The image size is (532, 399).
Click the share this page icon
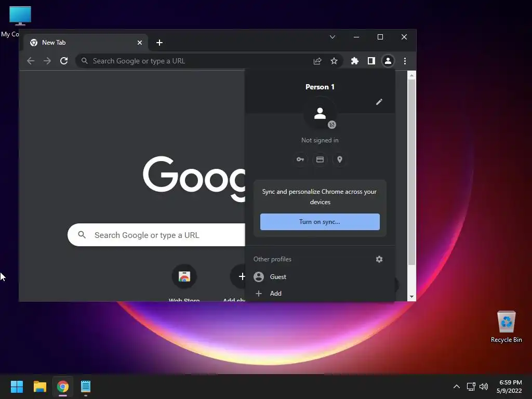317,61
